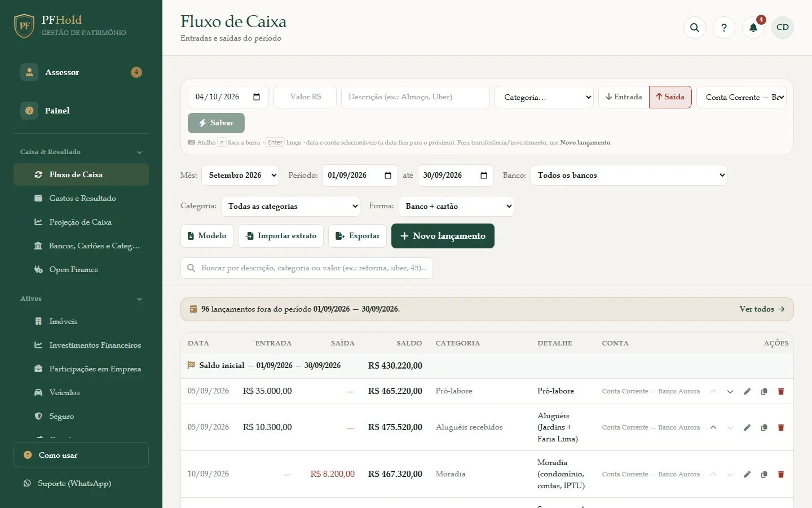
Task: Move the Pró-labore row down
Action: [x=730, y=392]
